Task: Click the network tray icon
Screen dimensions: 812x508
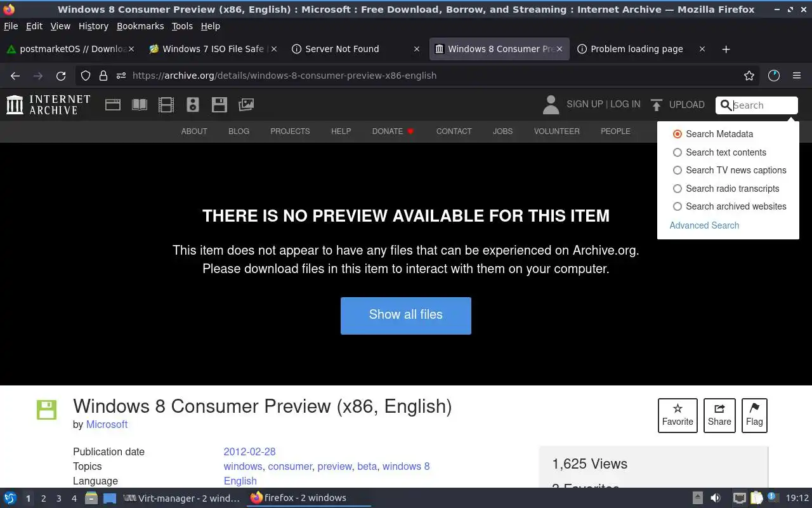Action: click(739, 498)
